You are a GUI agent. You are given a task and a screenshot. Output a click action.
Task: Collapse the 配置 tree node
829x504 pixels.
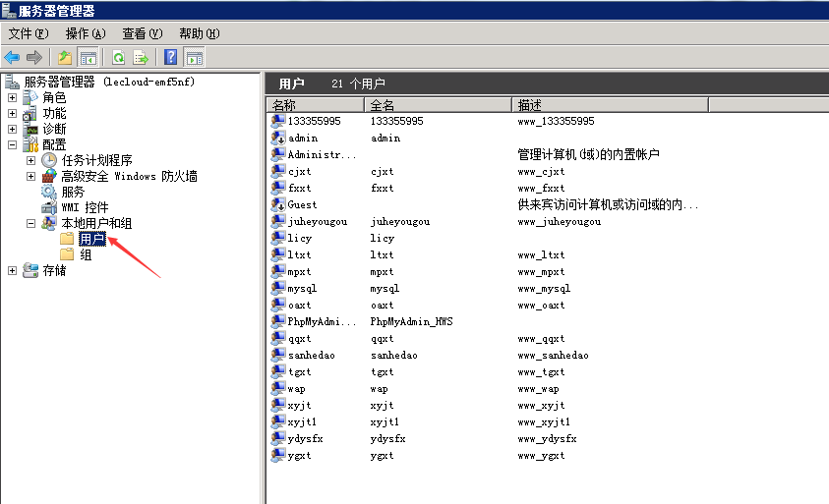pos(12,144)
